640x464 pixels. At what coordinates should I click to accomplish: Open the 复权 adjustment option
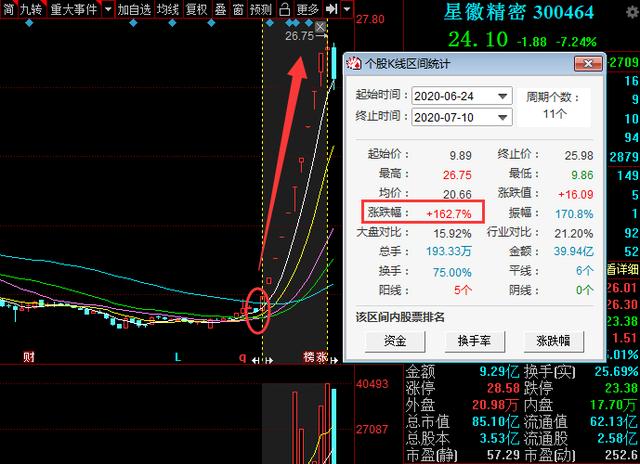(196, 9)
